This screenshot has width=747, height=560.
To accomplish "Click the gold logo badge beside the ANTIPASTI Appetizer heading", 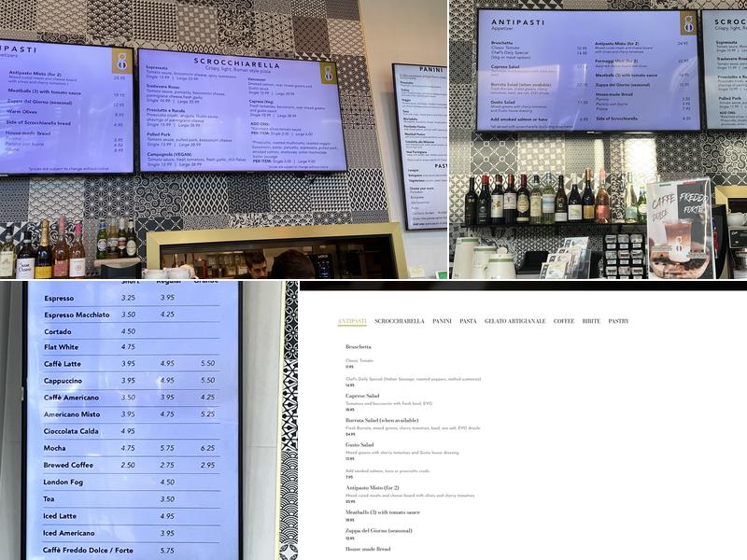I will tap(688, 24).
